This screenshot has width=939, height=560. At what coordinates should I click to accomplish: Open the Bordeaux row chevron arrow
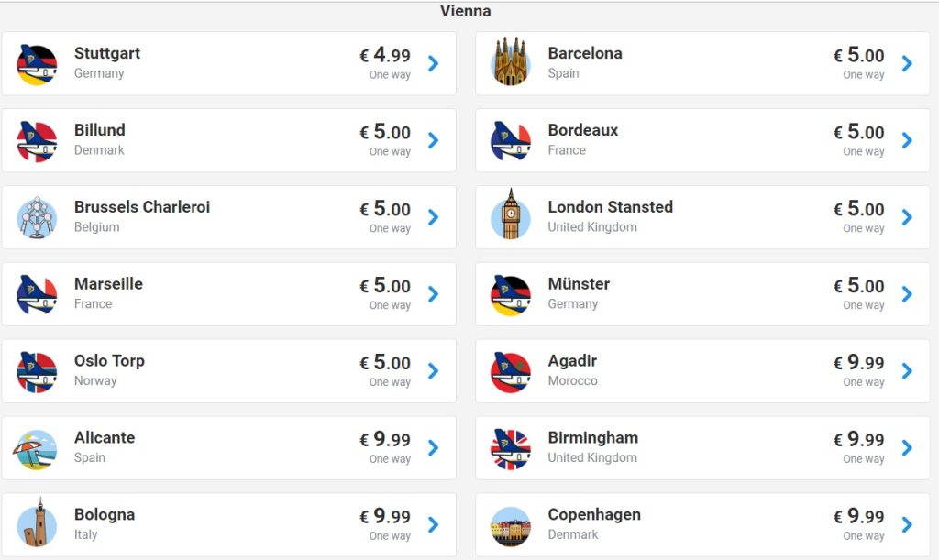(x=907, y=140)
